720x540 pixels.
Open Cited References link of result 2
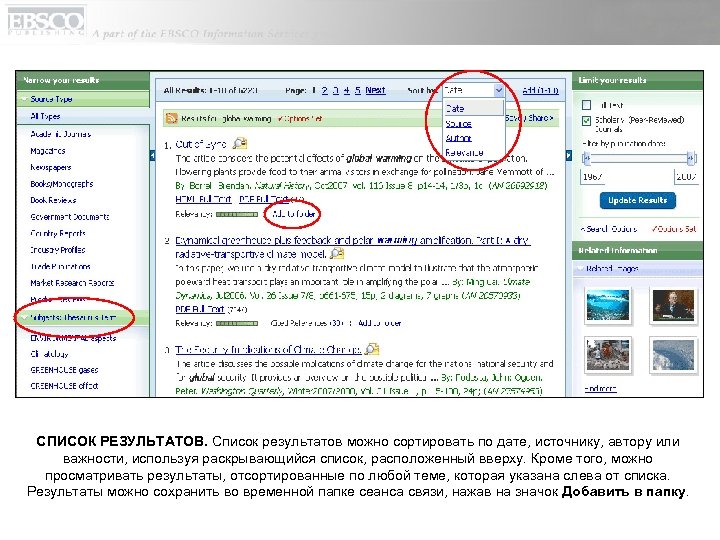click(307, 323)
